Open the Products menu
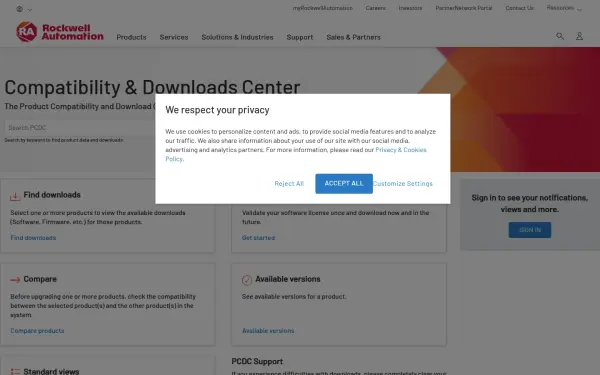 pyautogui.click(x=131, y=37)
